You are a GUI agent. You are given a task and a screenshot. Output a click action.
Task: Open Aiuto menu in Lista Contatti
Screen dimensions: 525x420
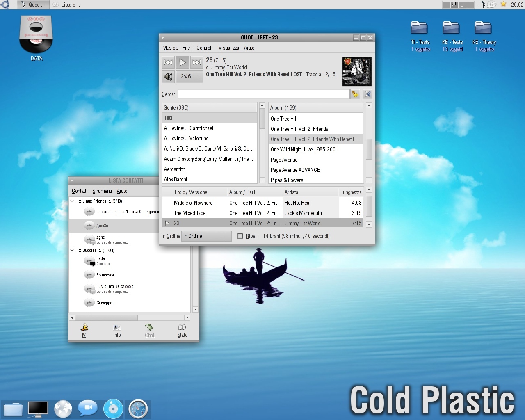[122, 191]
